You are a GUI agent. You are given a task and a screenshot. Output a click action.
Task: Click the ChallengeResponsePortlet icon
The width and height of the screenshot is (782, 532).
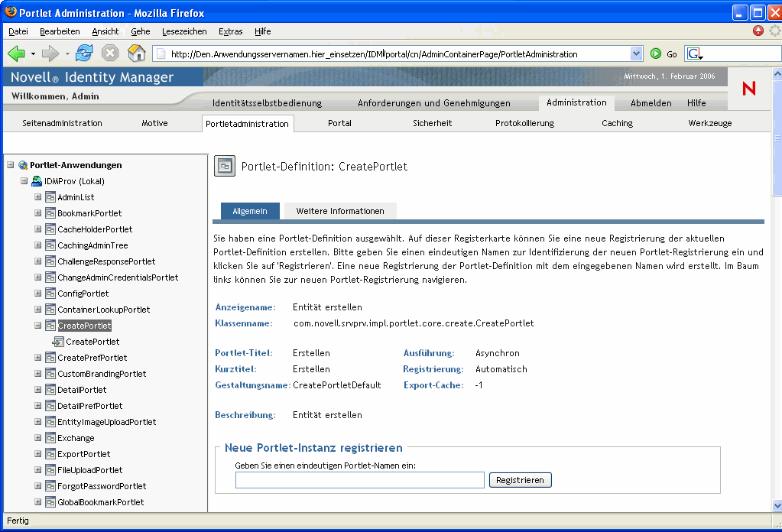[50, 261]
